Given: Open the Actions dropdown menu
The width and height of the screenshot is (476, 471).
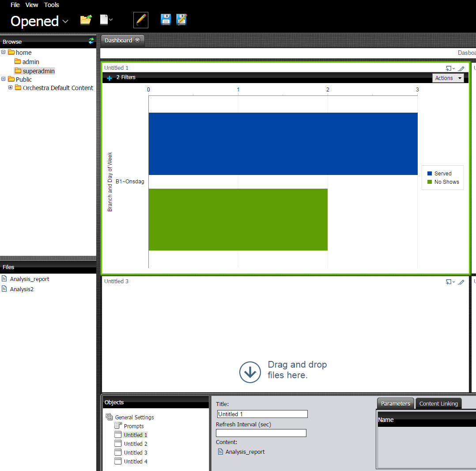Looking at the screenshot, I should [448, 78].
